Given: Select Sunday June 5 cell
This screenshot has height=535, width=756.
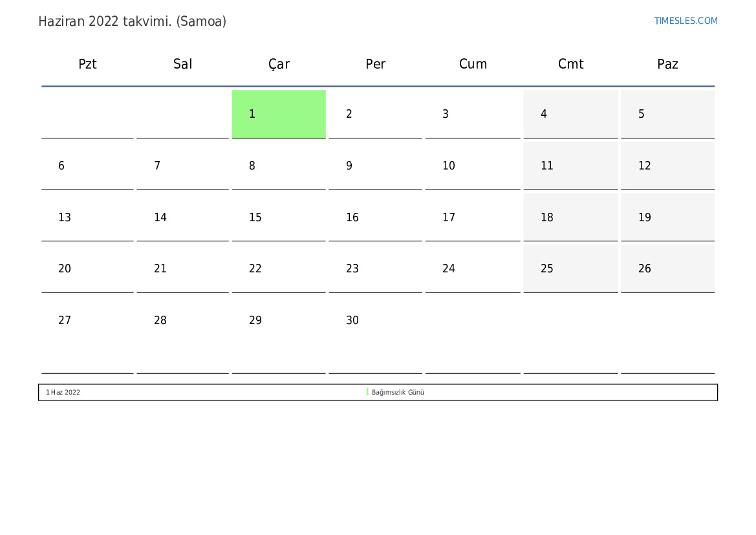Looking at the screenshot, I should [667, 114].
